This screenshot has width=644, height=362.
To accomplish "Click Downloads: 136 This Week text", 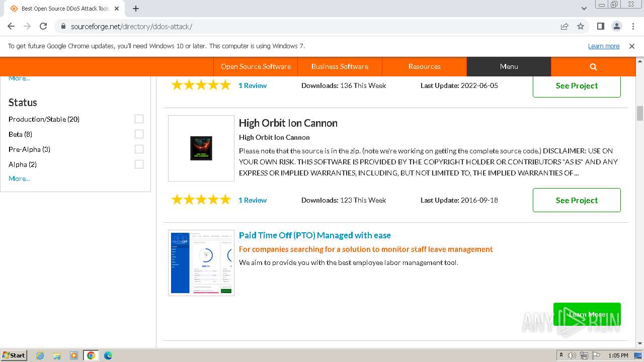I will point(344,85).
